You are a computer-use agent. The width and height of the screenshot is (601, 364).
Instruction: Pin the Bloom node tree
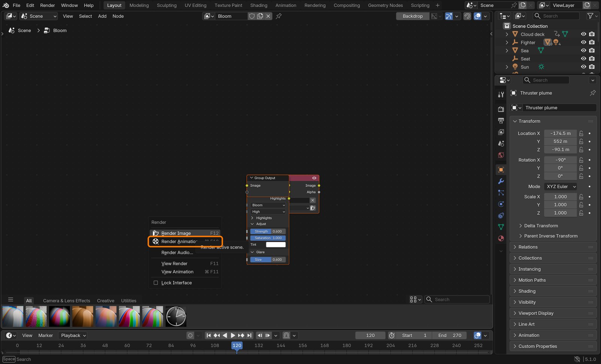click(279, 16)
